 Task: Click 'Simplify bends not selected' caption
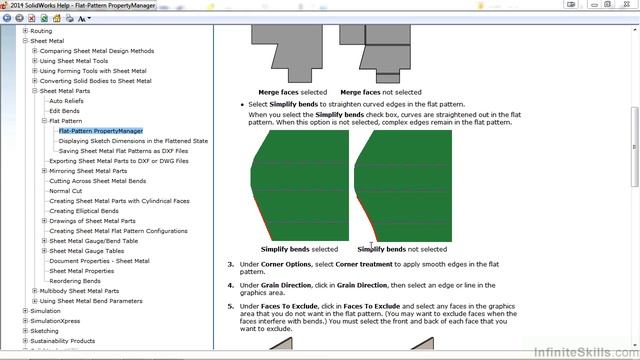(x=402, y=249)
